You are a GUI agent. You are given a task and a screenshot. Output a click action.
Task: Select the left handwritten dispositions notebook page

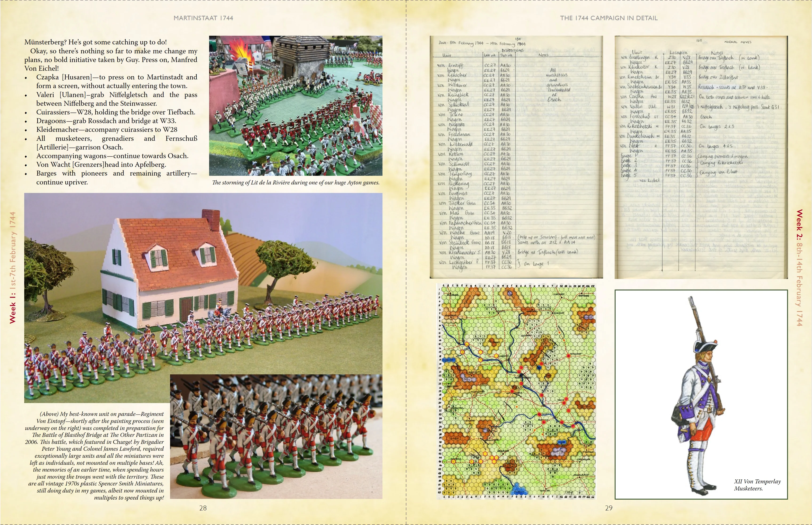[516, 157]
